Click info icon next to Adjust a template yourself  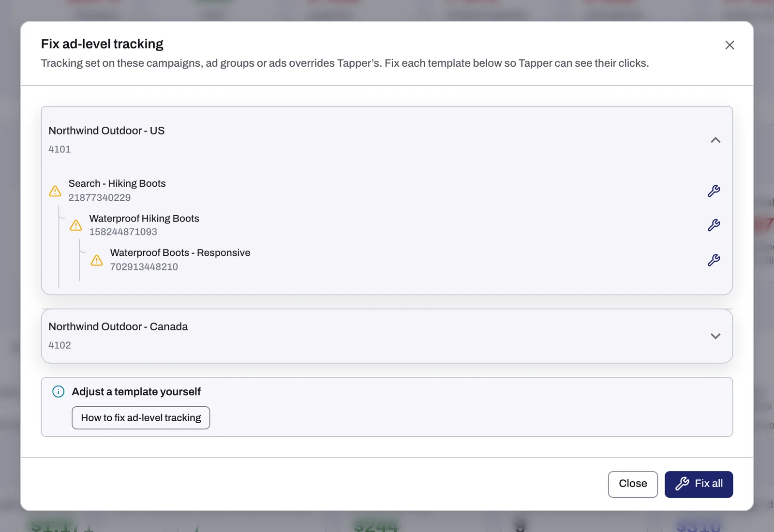tap(58, 392)
